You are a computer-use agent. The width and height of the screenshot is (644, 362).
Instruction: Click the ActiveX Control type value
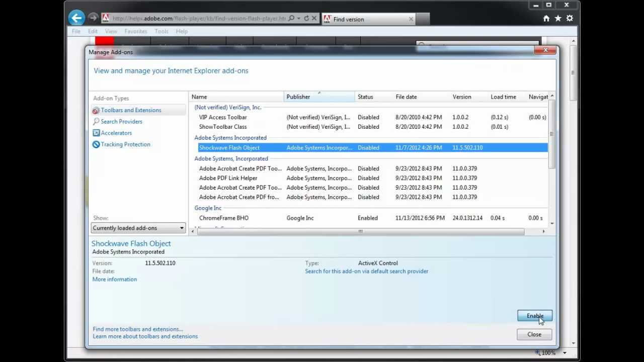coord(378,263)
